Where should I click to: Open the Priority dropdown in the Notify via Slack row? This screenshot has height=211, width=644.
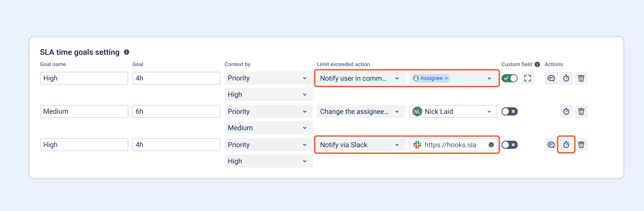[268, 145]
